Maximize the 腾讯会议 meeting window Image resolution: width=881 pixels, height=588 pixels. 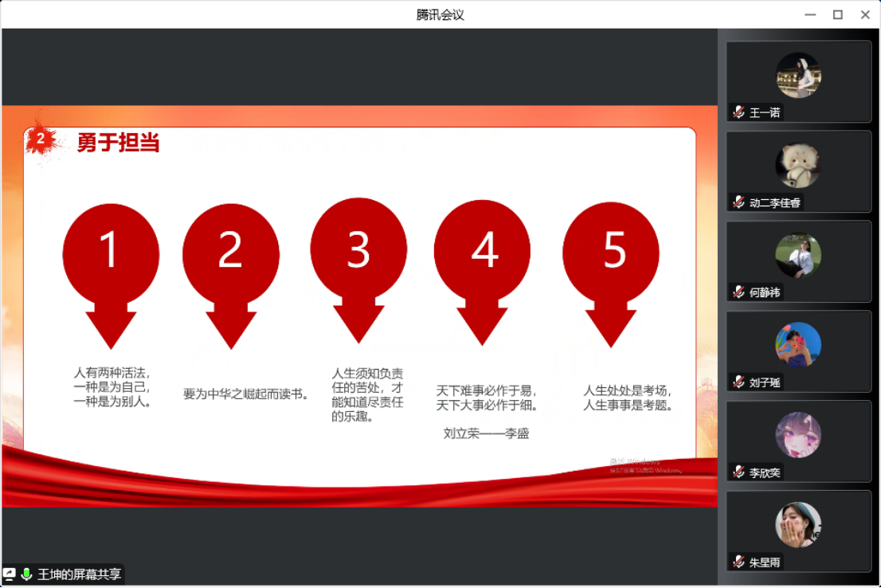click(x=838, y=14)
